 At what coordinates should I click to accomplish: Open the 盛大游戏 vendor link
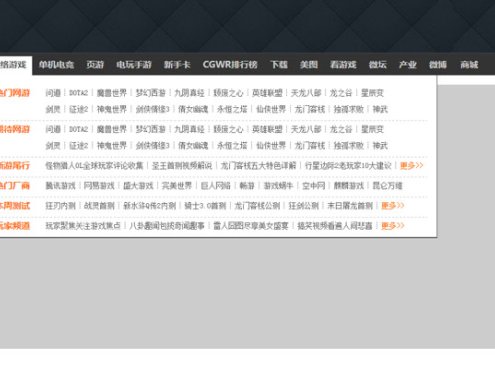click(138, 186)
